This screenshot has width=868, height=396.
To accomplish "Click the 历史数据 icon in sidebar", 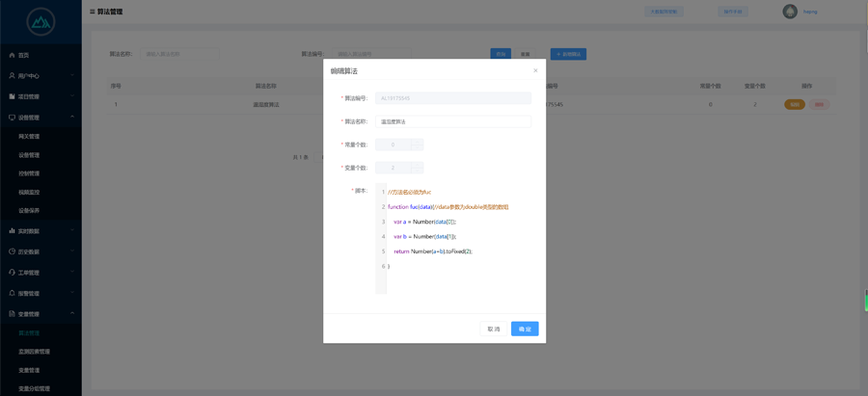I will tap(12, 251).
